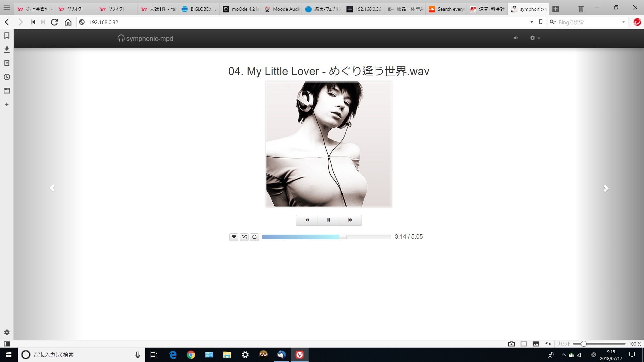This screenshot has width=644, height=362.
Task: Open the left sidebar history icon
Action: (7, 77)
